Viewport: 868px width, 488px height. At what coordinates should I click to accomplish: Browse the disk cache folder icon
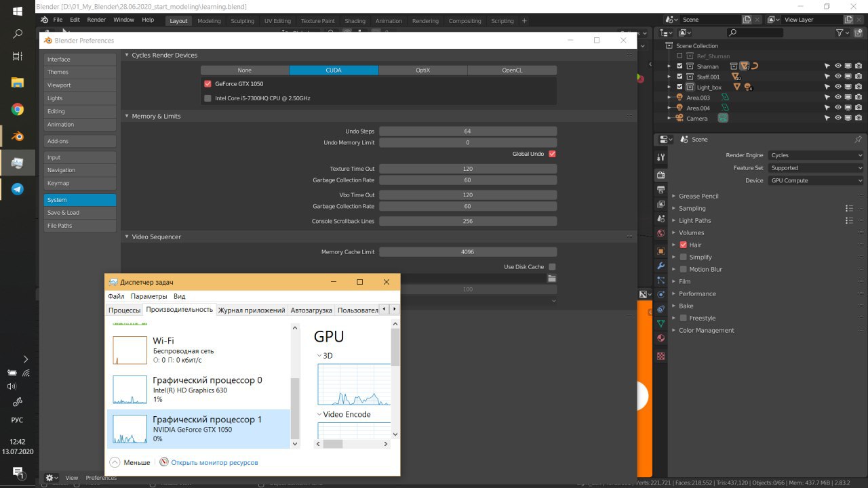[552, 279]
